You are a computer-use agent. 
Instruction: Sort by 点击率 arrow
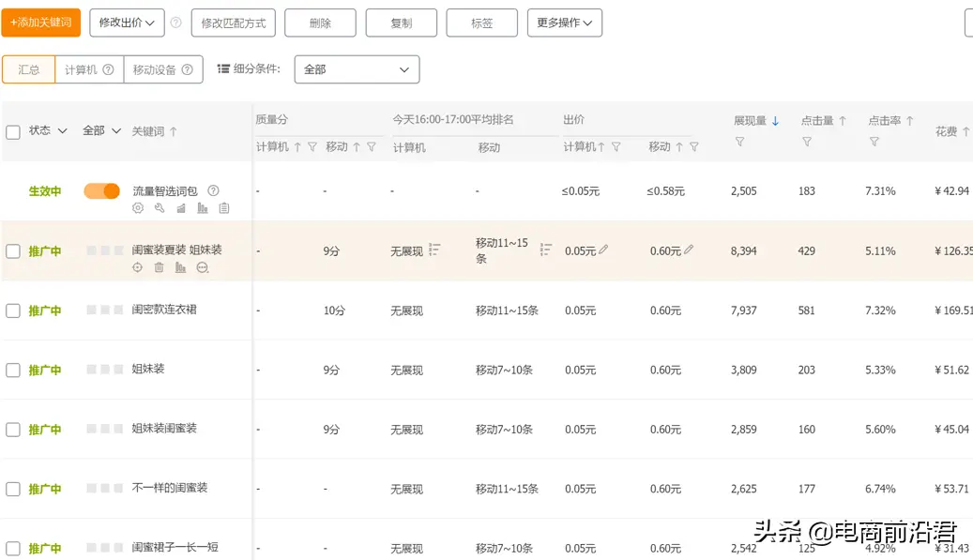[909, 121]
